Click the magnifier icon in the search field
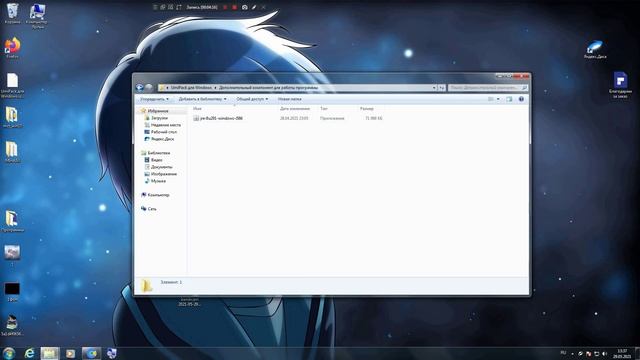Image resolution: width=640 pixels, height=360 pixels. 524,88
